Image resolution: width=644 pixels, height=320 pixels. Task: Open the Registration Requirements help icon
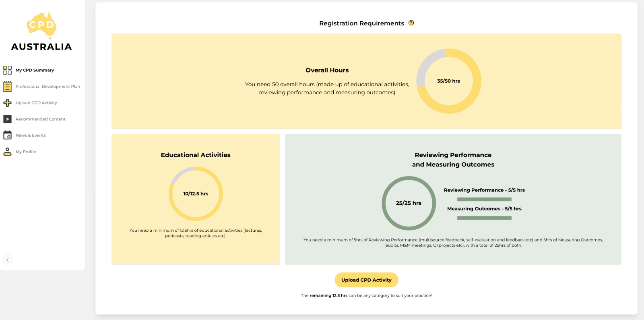[x=411, y=23]
